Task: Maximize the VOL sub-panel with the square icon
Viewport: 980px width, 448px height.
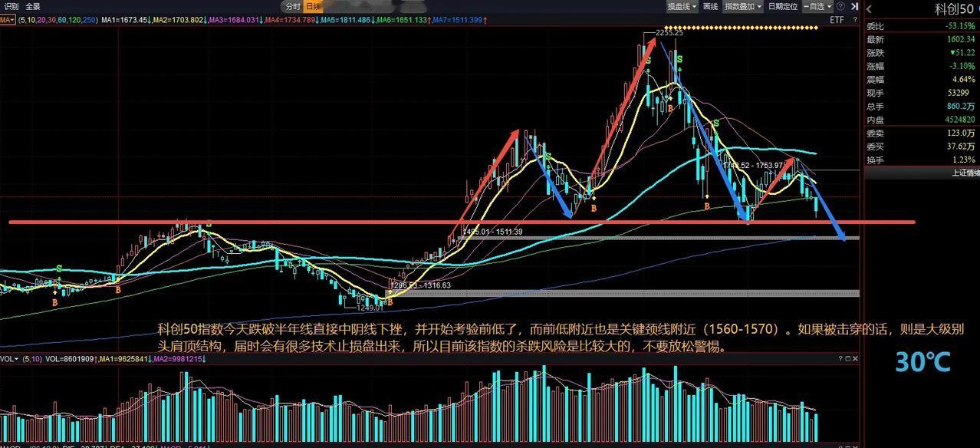Action: click(x=848, y=358)
